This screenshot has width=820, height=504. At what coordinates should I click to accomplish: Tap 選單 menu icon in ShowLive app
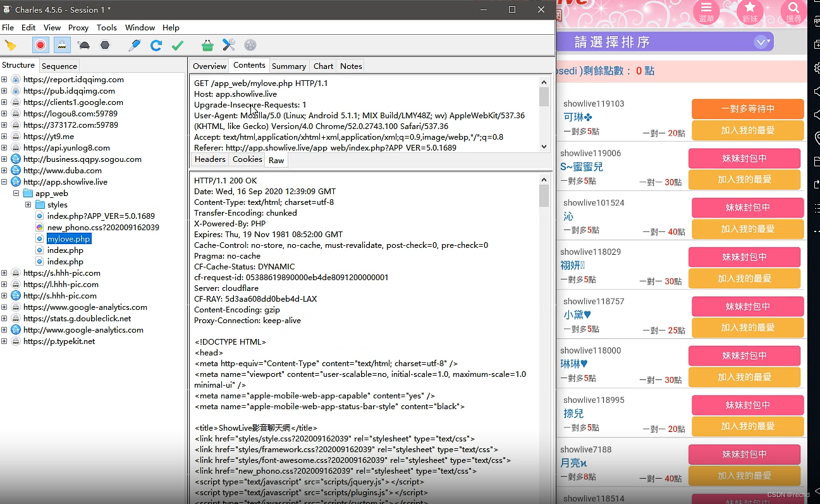coord(706,12)
